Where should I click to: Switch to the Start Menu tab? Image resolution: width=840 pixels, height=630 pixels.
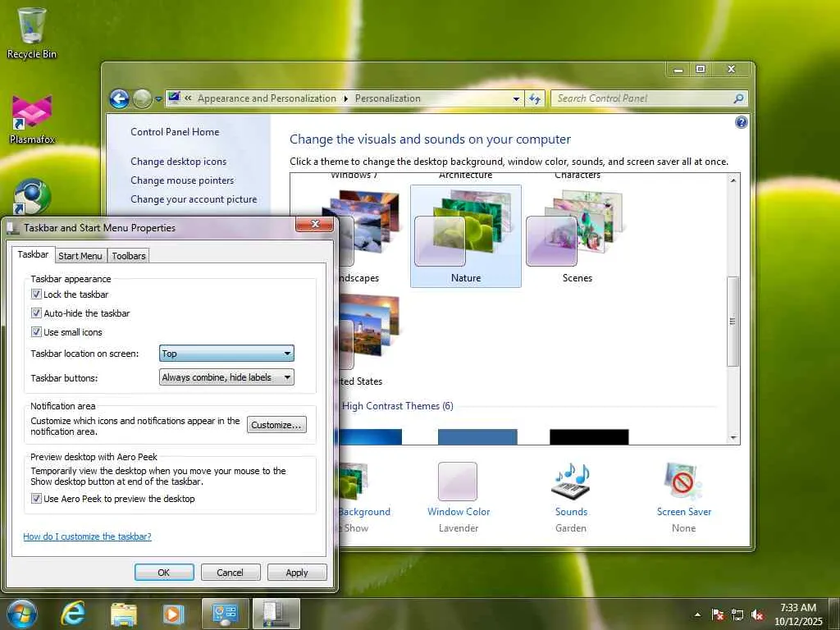coord(80,256)
